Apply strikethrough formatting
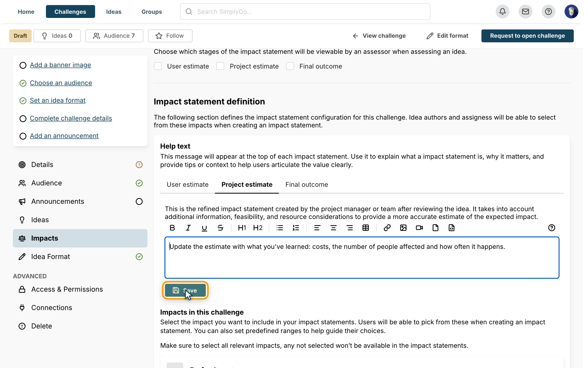Image resolution: width=588 pixels, height=368 pixels. tap(220, 228)
